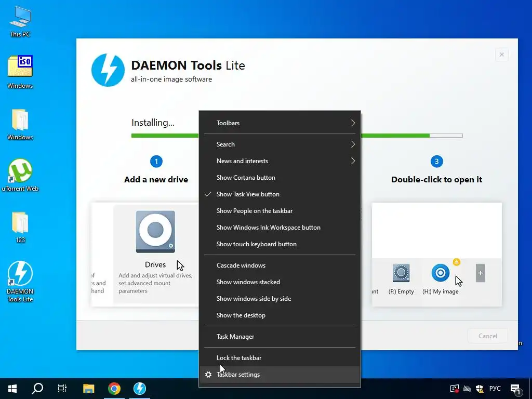Select the 123 folder icon
Viewport: 532px width, 399px height.
20,227
